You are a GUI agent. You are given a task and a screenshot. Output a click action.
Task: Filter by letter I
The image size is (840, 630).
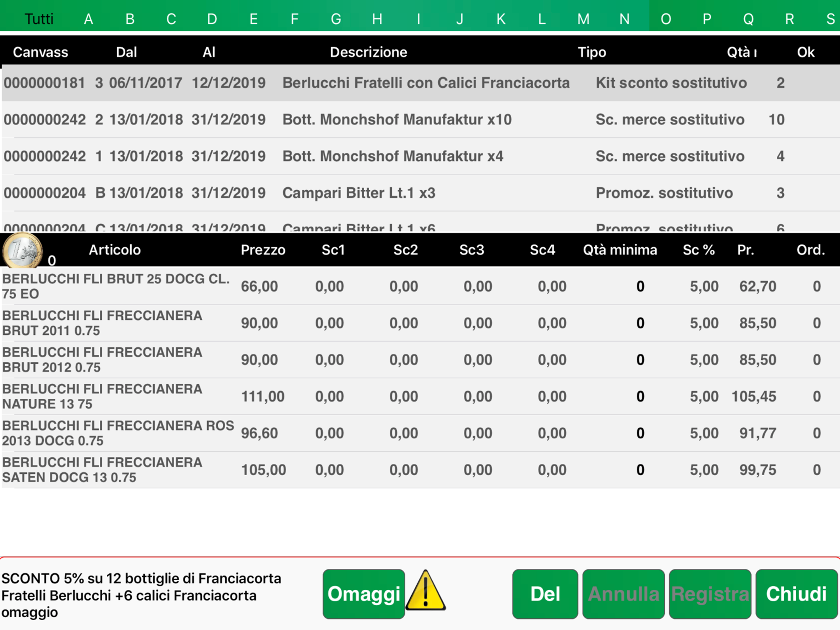418,19
